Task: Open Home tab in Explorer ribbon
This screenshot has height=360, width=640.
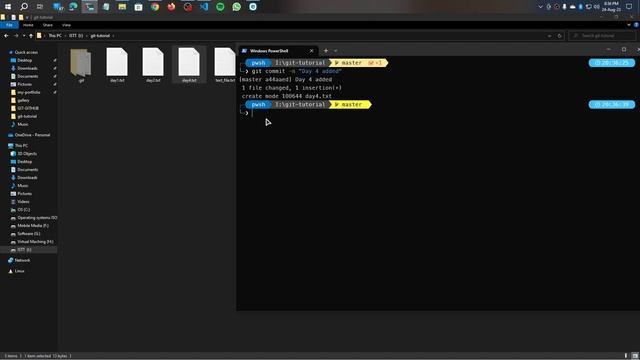Action: click(28, 25)
